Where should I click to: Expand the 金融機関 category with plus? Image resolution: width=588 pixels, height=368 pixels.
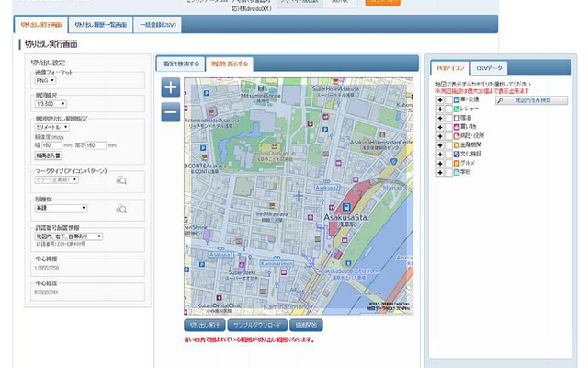[x=440, y=145]
